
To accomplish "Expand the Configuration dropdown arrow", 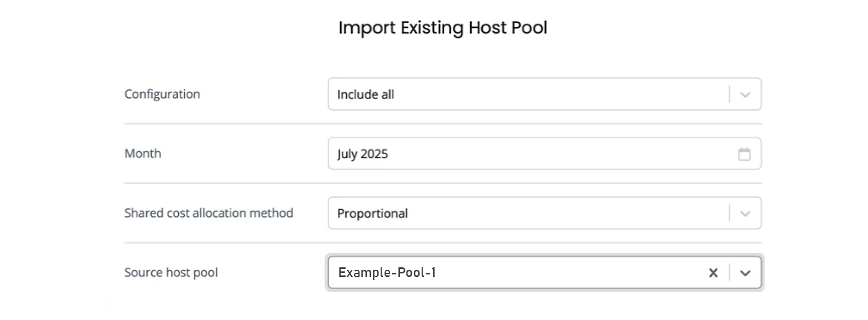I will (745, 95).
